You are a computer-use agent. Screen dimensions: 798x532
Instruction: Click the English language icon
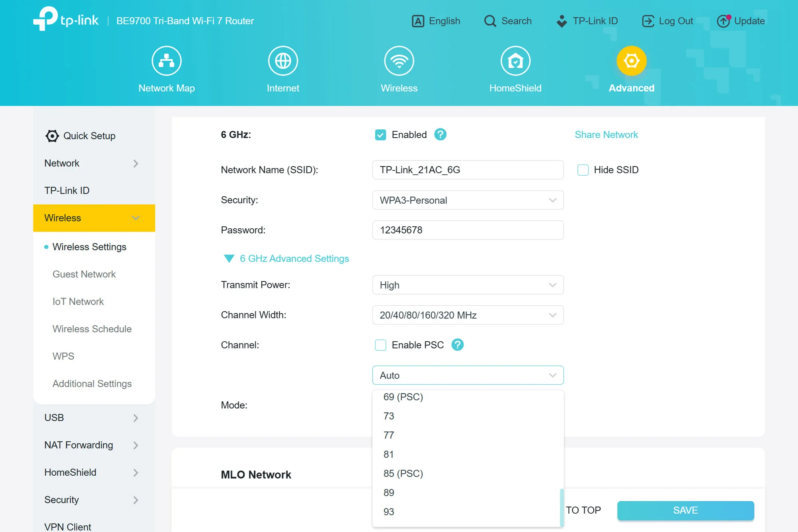(x=418, y=21)
